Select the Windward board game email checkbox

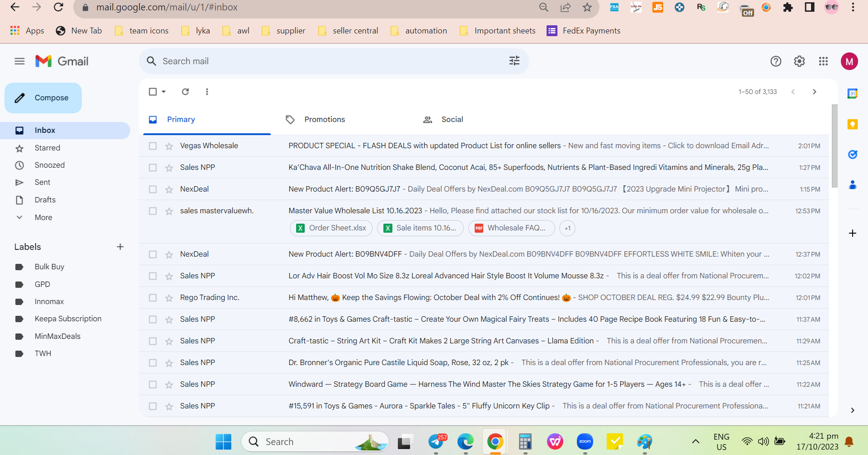[153, 385]
